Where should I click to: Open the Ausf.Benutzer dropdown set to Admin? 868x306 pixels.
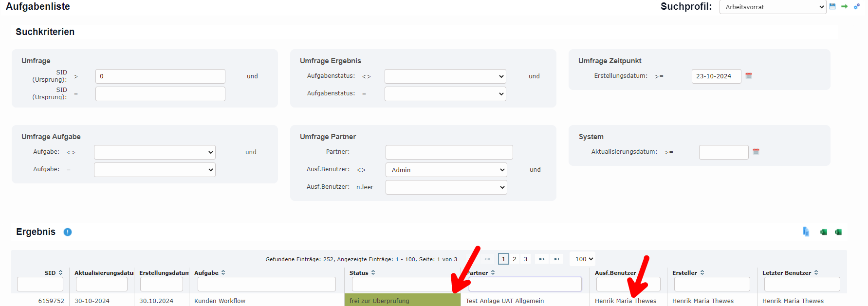[x=446, y=170]
